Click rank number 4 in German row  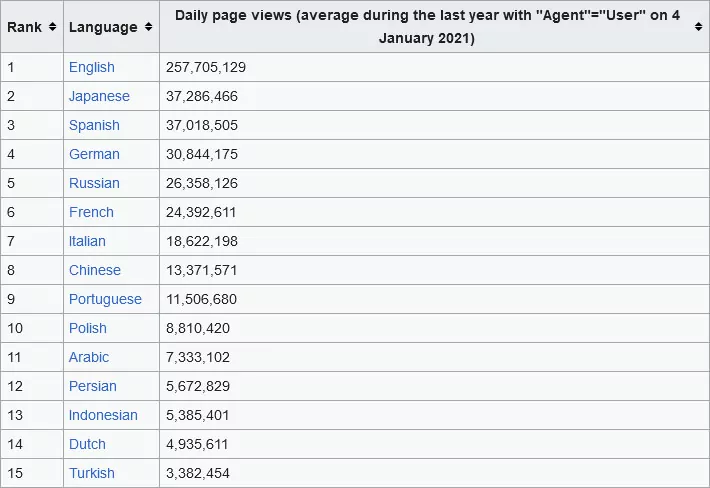[x=11, y=154]
